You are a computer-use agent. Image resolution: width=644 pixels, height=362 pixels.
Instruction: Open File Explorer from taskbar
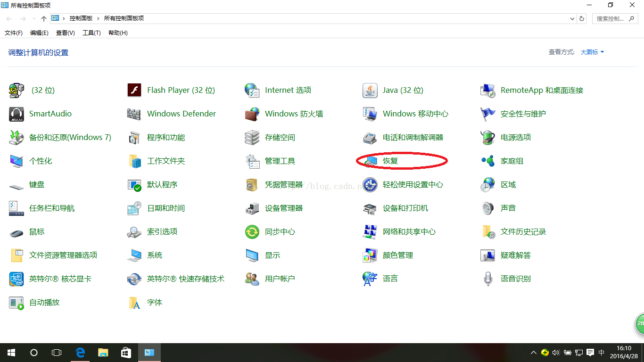coord(103,353)
